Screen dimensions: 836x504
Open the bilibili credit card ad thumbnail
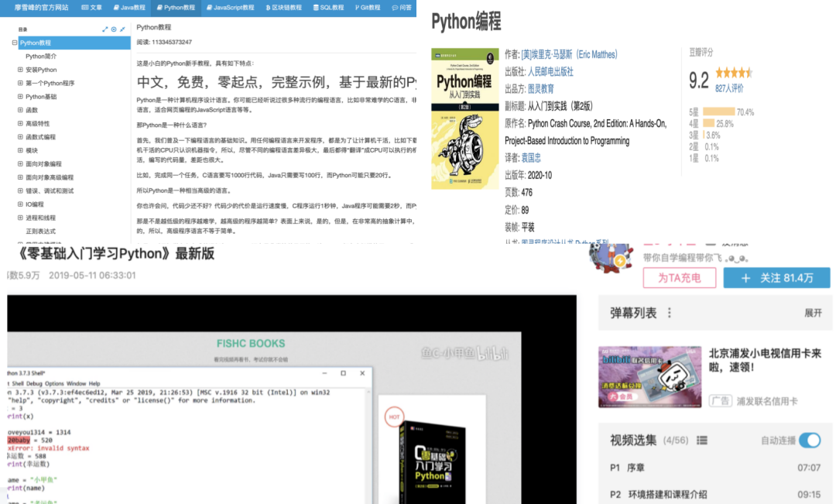(650, 376)
